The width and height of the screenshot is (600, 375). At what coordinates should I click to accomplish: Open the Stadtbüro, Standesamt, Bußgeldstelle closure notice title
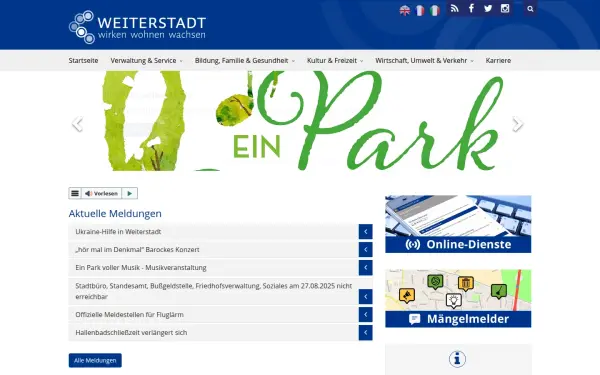point(214,291)
